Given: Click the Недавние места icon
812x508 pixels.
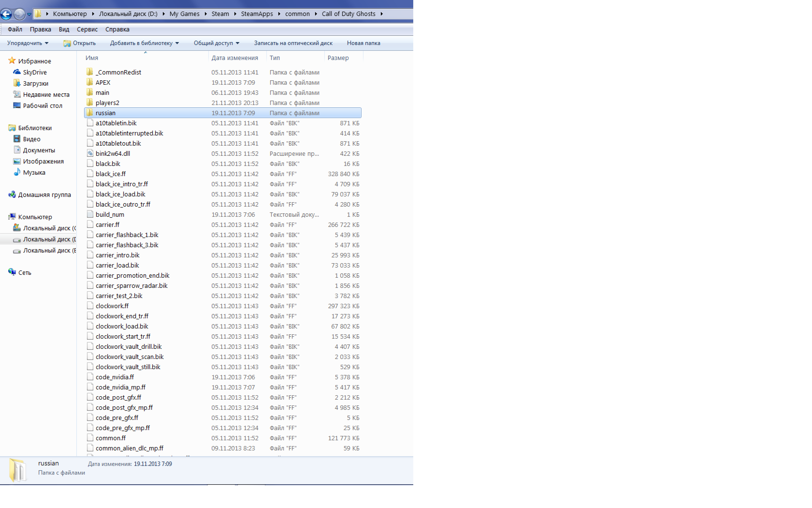Looking at the screenshot, I should pyautogui.click(x=17, y=94).
